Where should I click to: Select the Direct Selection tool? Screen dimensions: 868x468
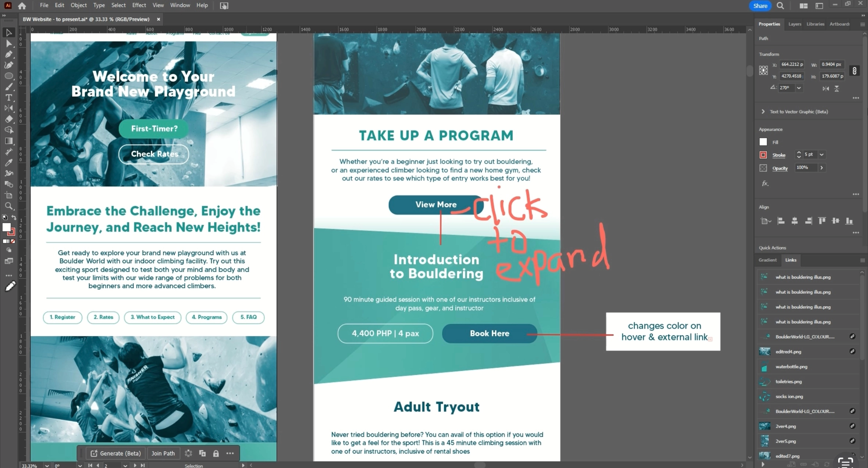coord(9,44)
